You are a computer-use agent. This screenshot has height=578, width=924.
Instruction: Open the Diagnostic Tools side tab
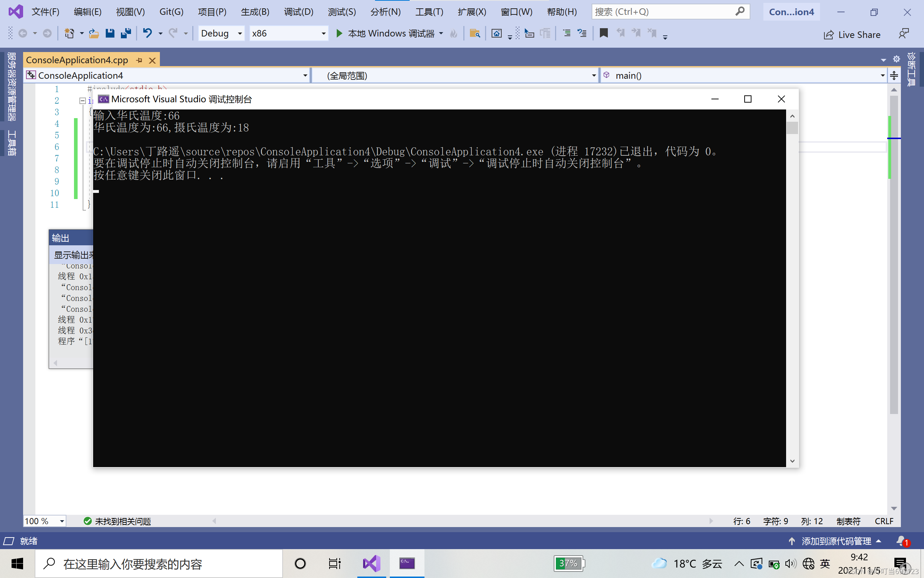click(x=911, y=70)
